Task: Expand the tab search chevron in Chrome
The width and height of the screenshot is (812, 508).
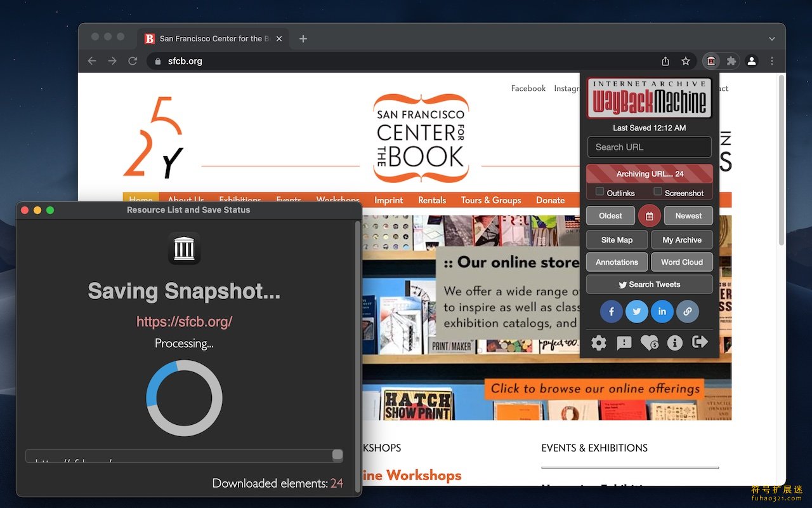Action: [x=772, y=39]
